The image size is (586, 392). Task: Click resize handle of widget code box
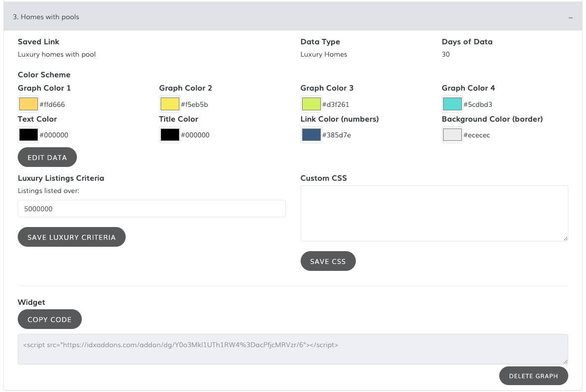point(565,361)
